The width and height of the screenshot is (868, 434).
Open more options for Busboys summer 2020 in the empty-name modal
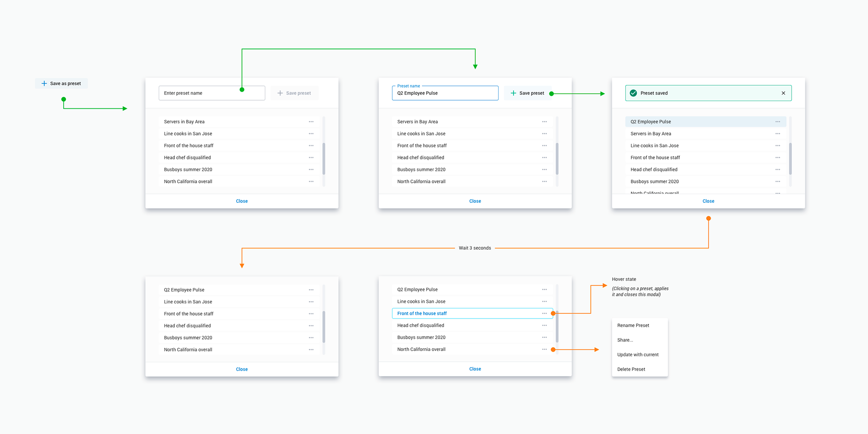point(311,169)
